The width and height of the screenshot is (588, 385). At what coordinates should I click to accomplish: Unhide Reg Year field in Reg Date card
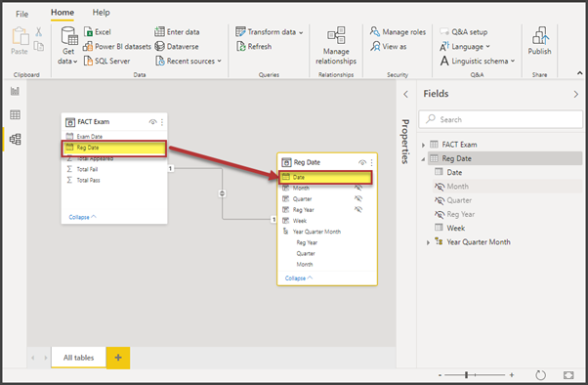pyautogui.click(x=358, y=209)
